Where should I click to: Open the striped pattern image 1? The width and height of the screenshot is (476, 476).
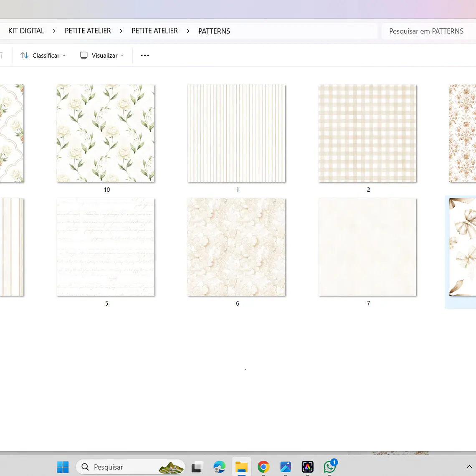pos(236,133)
